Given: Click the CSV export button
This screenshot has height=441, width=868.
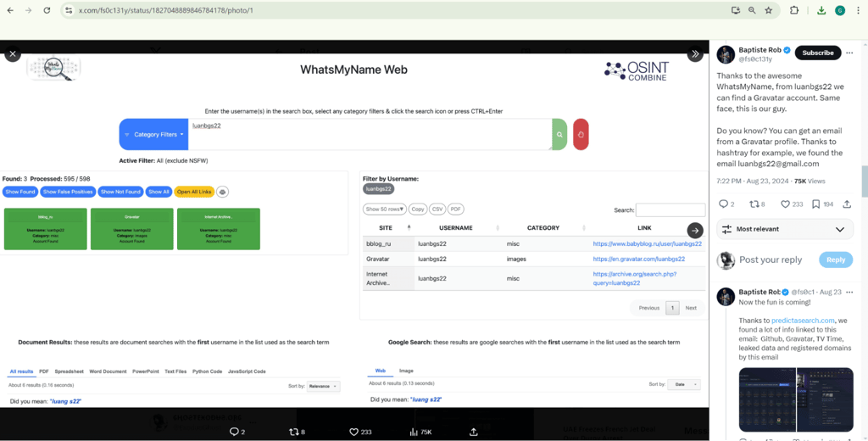Looking at the screenshot, I should point(437,209).
